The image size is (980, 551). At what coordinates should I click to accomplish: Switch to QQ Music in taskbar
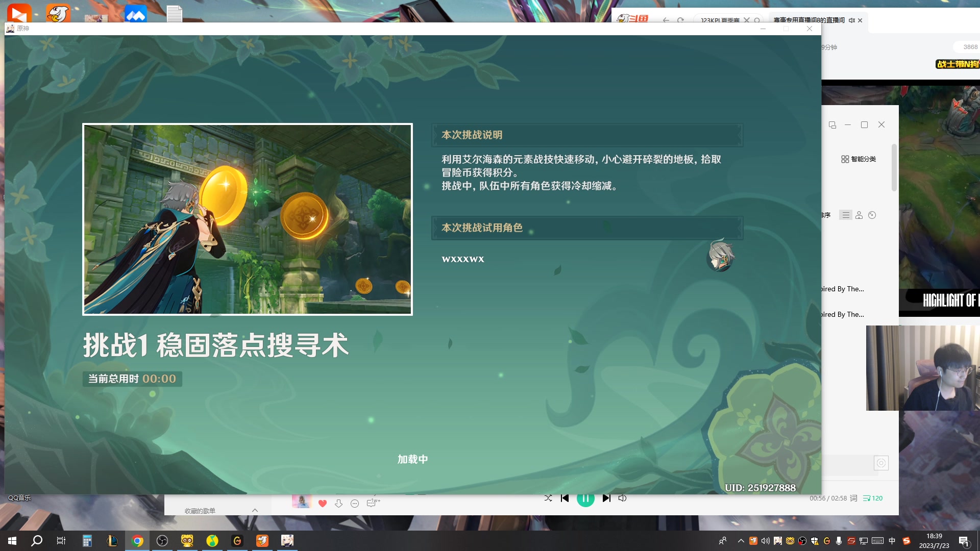coord(212,541)
